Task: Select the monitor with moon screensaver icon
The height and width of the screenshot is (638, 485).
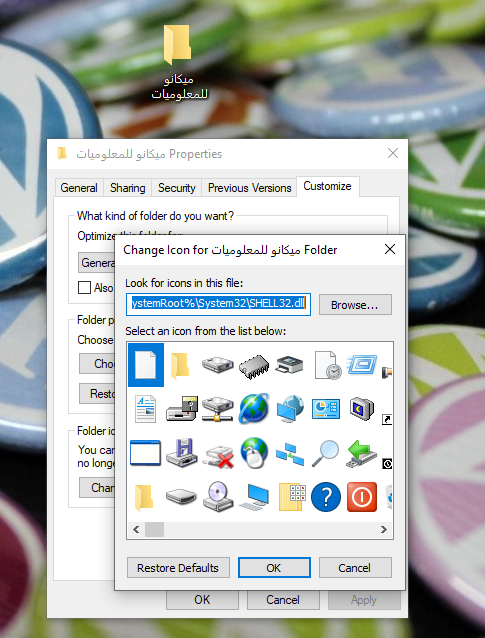Action: pos(362,409)
